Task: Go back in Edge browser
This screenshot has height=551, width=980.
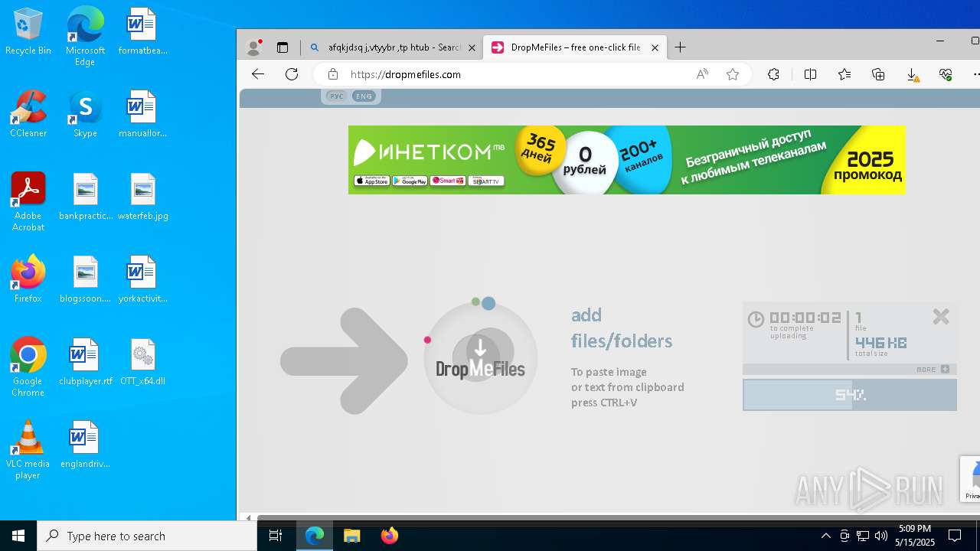Action: pos(258,74)
